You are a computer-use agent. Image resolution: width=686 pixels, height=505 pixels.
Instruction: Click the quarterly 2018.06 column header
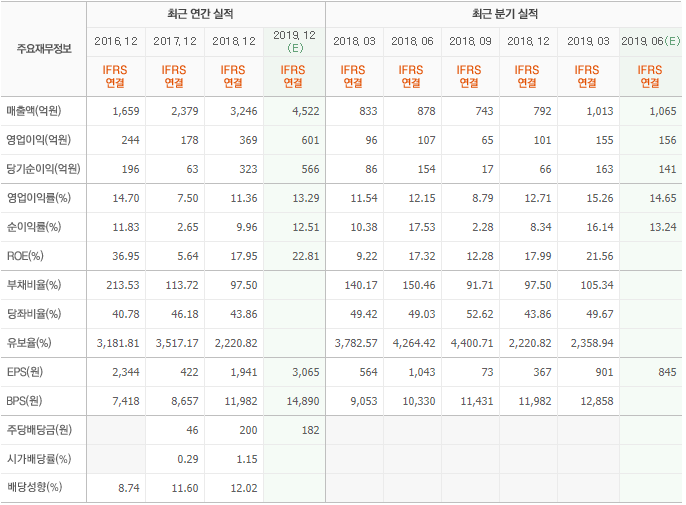pos(412,41)
